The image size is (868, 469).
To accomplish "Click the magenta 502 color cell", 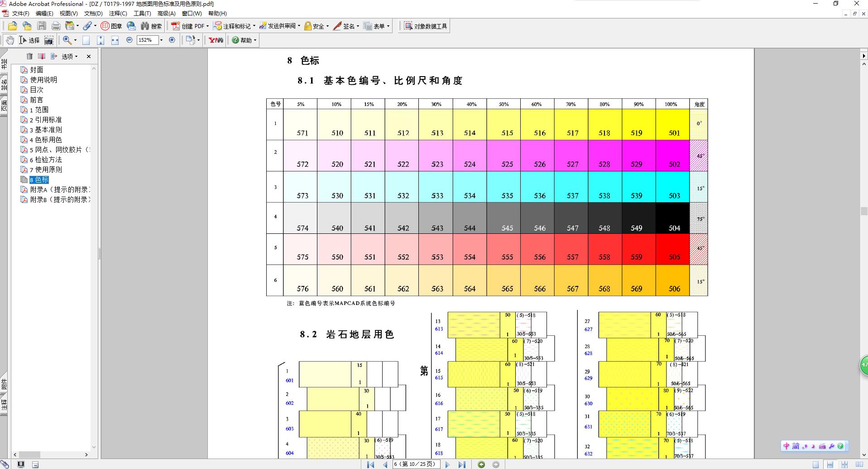I will 672,156.
